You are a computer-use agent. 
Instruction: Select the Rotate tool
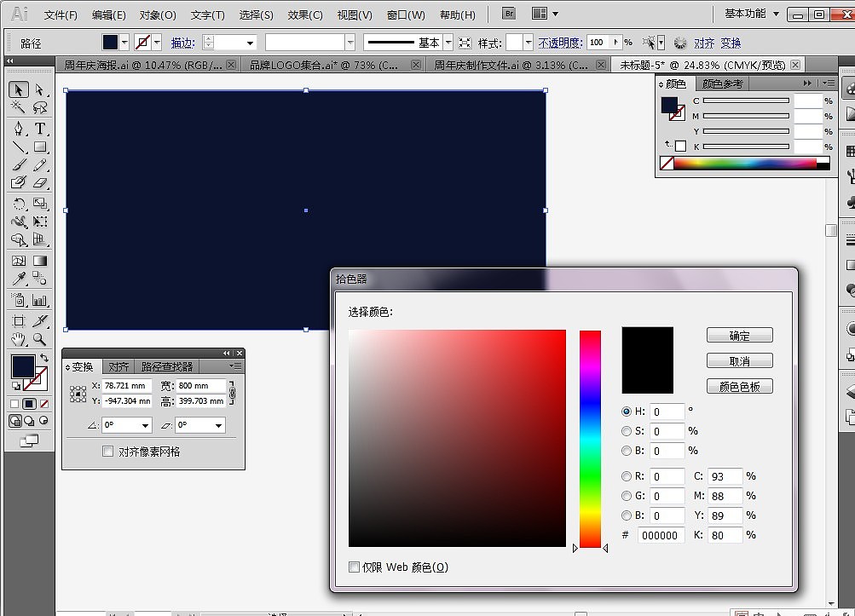coord(19,204)
